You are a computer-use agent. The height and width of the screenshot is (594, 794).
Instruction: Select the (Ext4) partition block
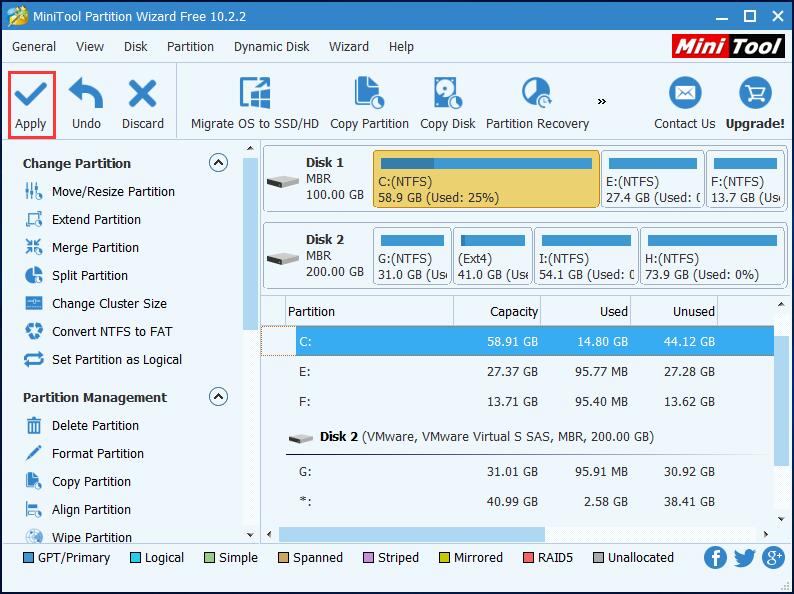pyautogui.click(x=493, y=256)
